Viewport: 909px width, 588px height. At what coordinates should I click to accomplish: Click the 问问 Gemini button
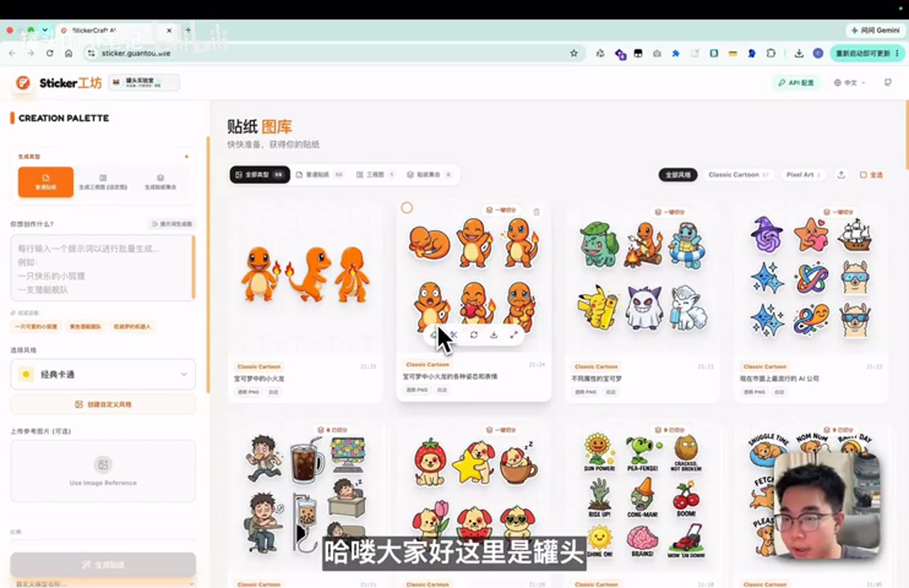(x=875, y=31)
